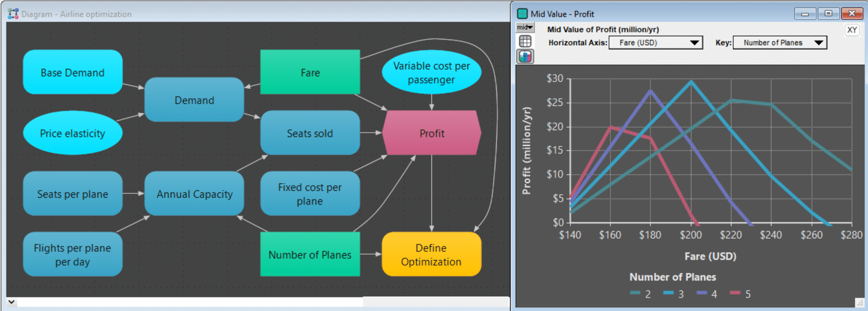The height and width of the screenshot is (311, 868).
Task: Click the resize grip of the graph window
Action: point(859,302)
